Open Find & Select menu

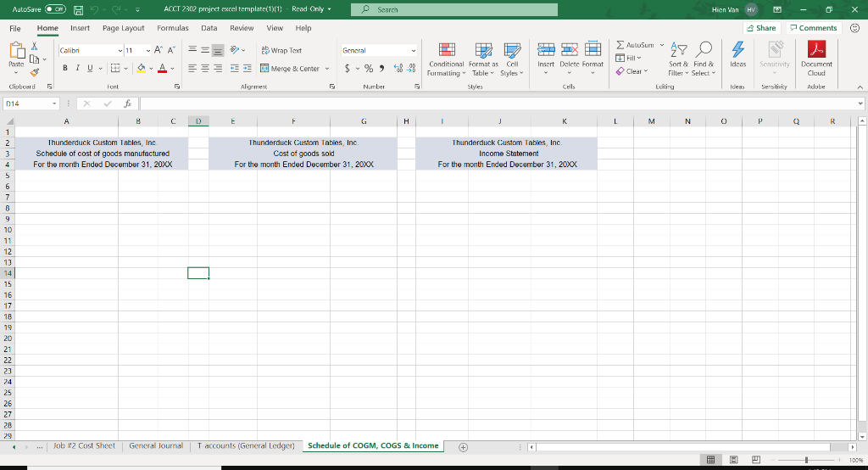(x=704, y=59)
